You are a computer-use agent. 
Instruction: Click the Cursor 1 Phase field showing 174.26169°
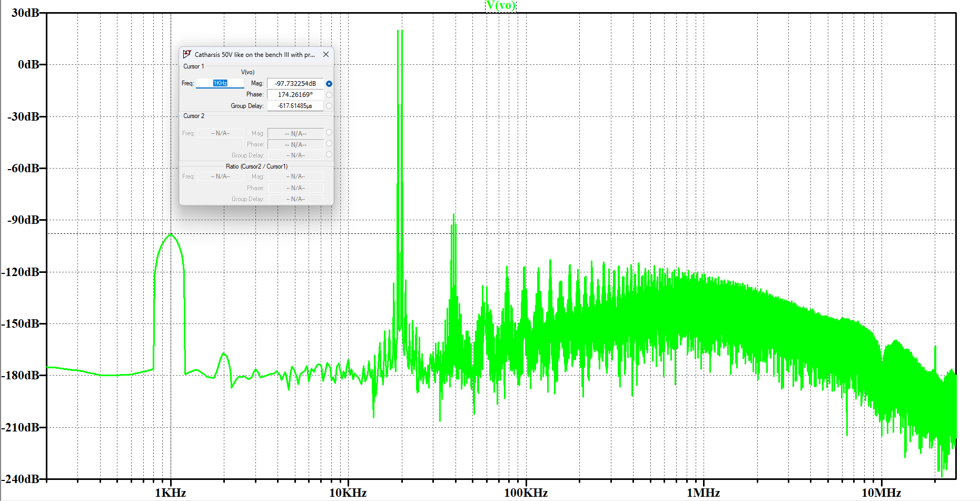click(295, 95)
